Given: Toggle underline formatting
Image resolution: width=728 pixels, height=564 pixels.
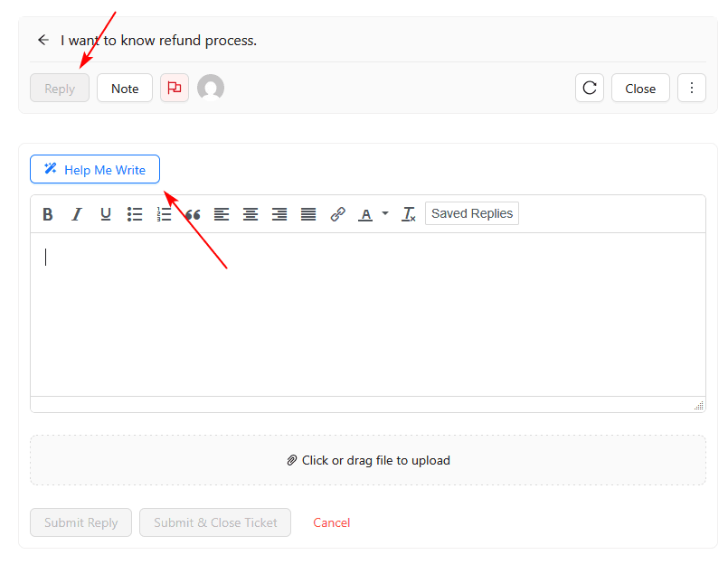Looking at the screenshot, I should pyautogui.click(x=106, y=214).
